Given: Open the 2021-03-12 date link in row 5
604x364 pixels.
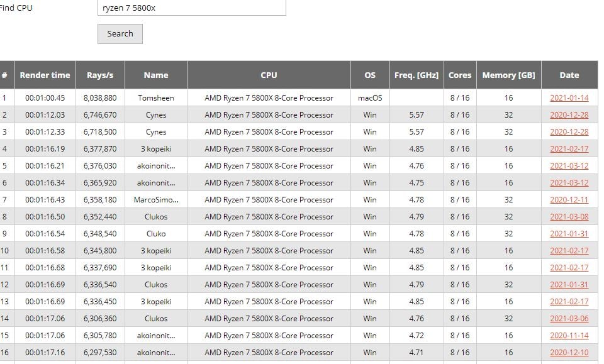Looking at the screenshot, I should pyautogui.click(x=569, y=165).
